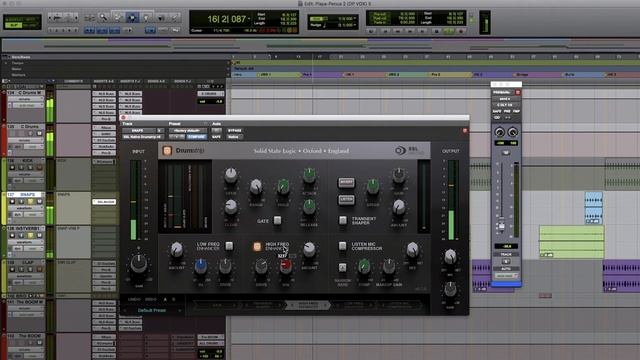
Task: Click the Compare button
Action: [196, 137]
